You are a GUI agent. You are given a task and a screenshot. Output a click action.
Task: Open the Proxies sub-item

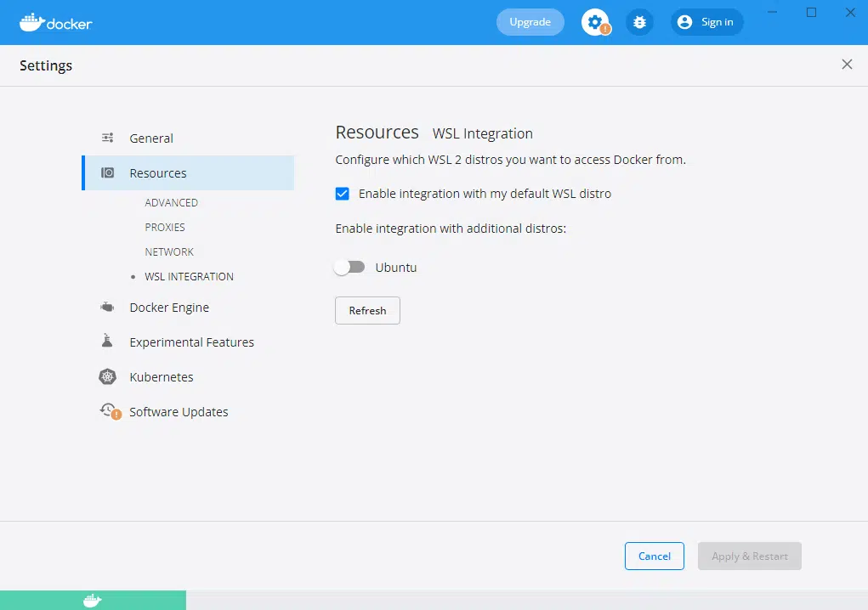165,228
